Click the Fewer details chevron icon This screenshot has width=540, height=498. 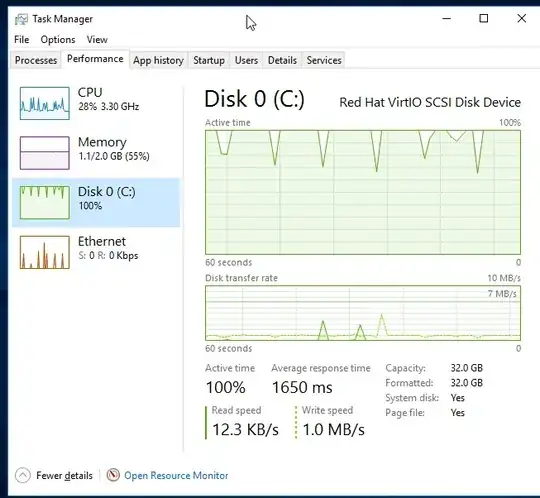click(23, 476)
